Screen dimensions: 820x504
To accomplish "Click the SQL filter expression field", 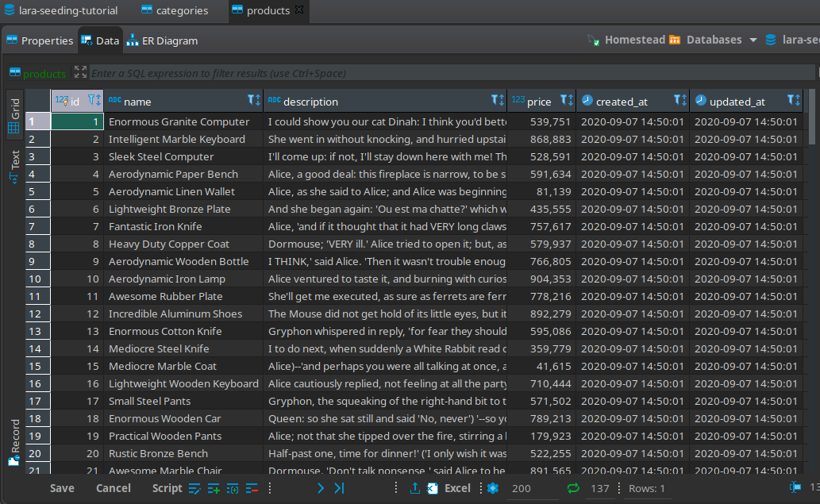I will tap(452, 73).
